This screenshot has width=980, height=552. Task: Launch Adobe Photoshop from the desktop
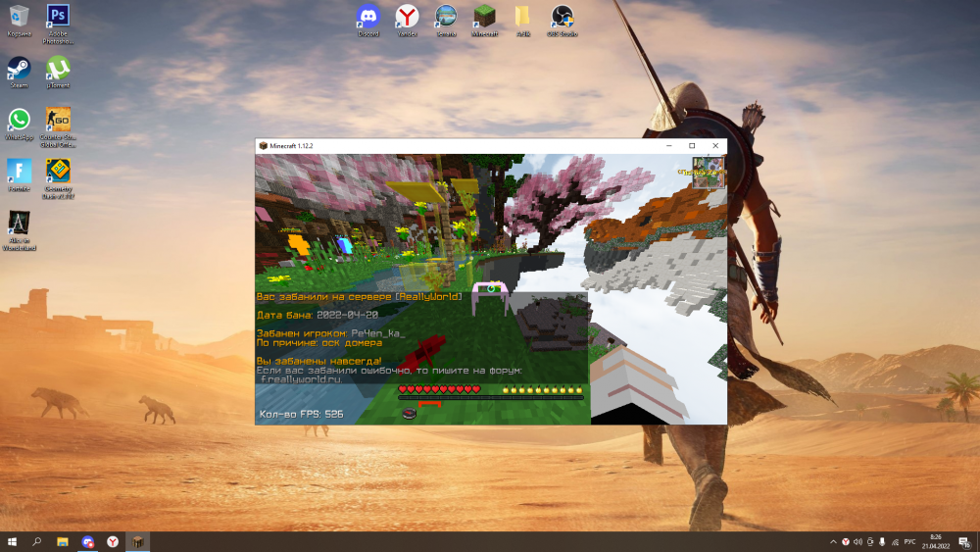(58, 25)
